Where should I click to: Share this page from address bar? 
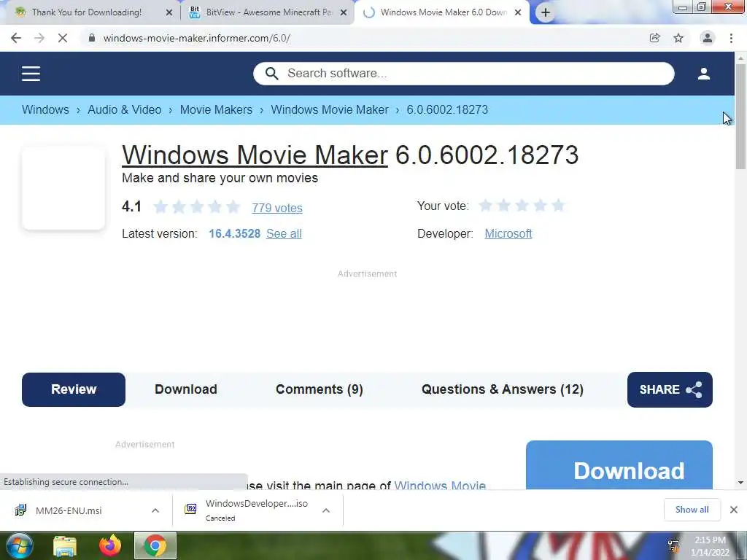pyautogui.click(x=654, y=38)
